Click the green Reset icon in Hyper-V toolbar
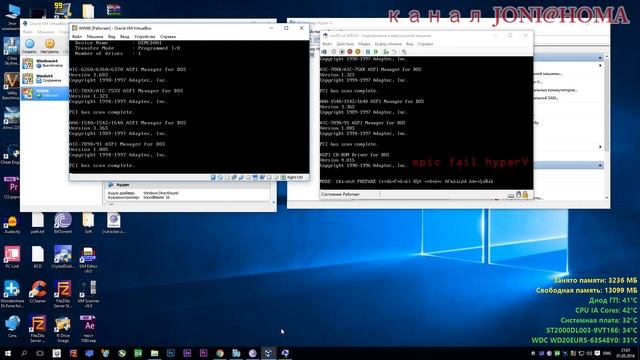This screenshot has height=360, width=640. (x=376, y=52)
